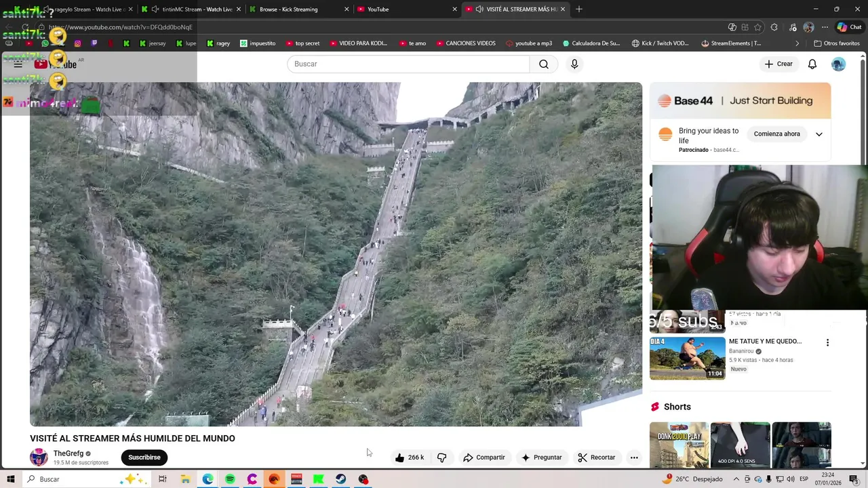Switch to the YouTube tab

point(407,9)
